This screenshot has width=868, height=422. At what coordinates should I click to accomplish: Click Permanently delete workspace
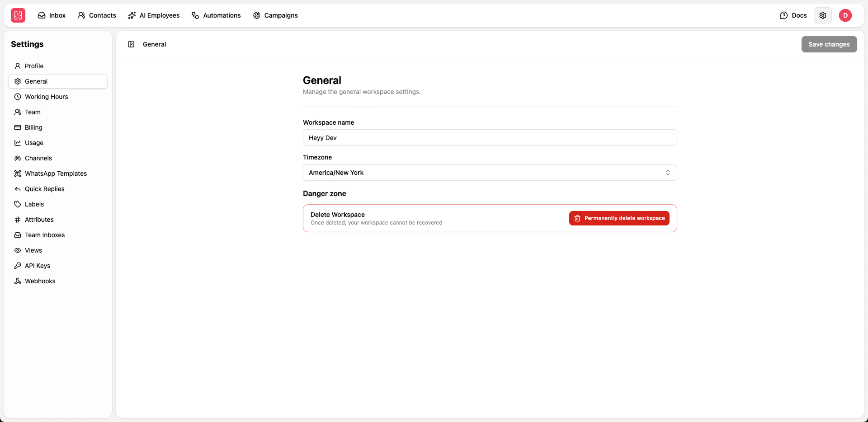[x=619, y=218]
